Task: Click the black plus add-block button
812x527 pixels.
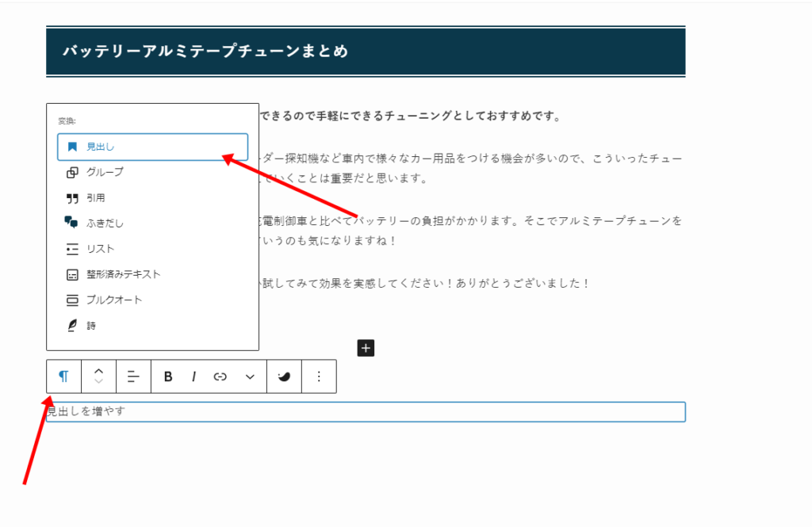Action: (x=366, y=348)
